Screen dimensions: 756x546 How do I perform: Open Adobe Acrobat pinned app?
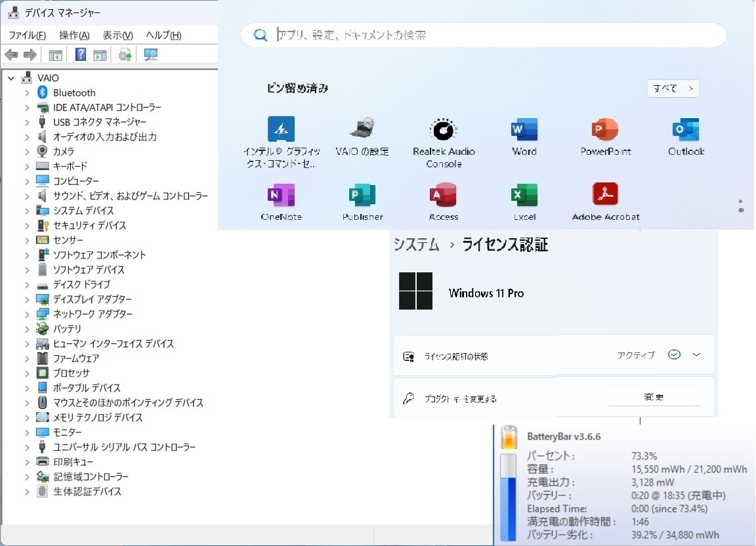(x=605, y=194)
